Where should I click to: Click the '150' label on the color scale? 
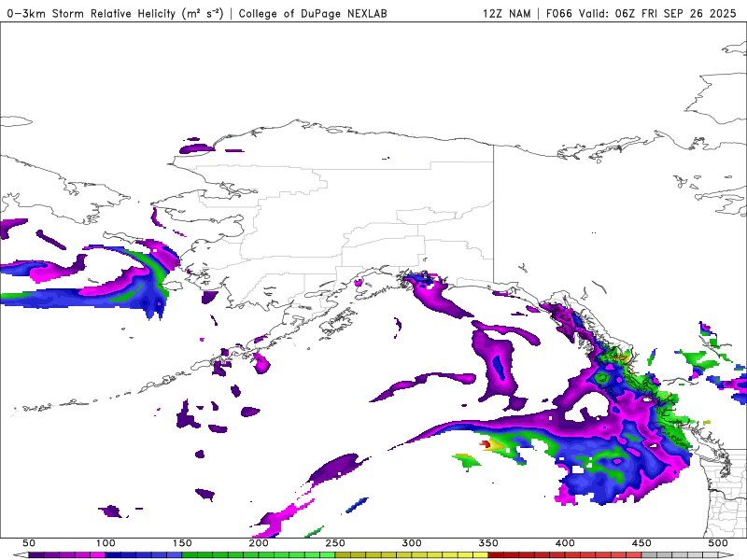182,543
